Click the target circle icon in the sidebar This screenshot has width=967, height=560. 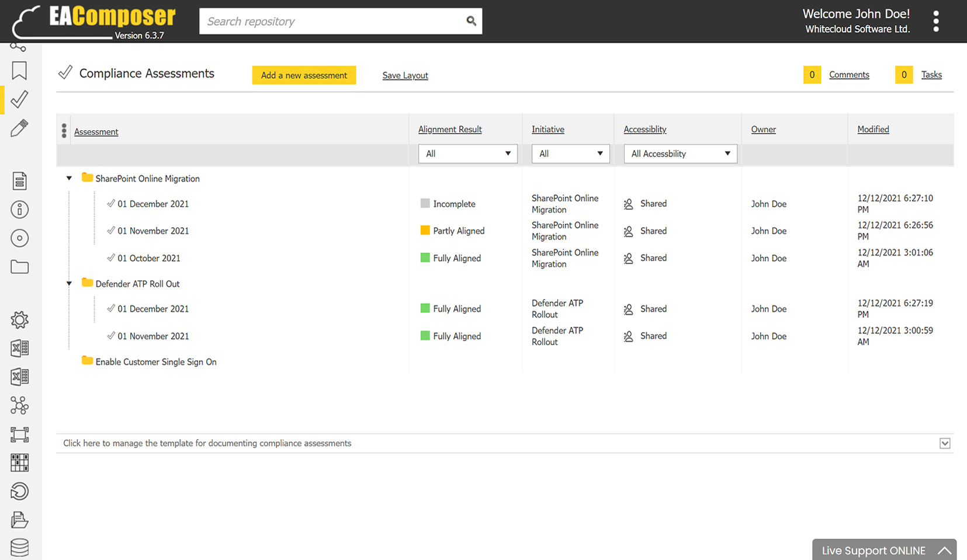pyautogui.click(x=19, y=238)
